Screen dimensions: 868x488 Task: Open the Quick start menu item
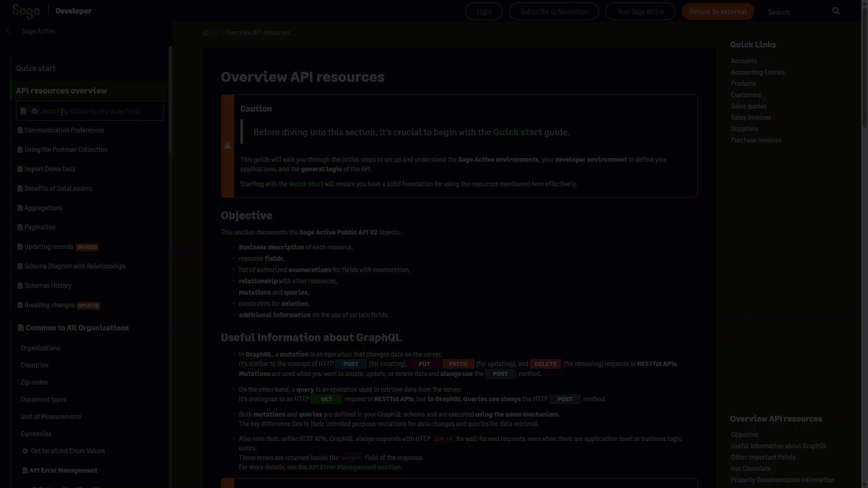pyautogui.click(x=36, y=68)
